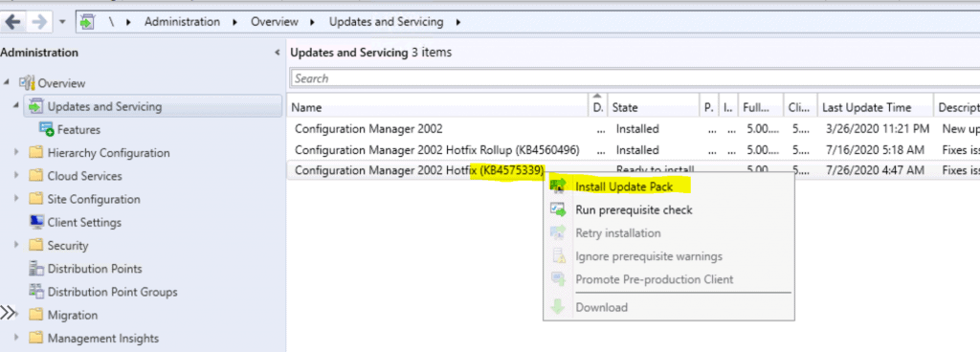Go back with the back arrow button
Image resolution: width=980 pixels, height=352 pixels.
coord(13,22)
